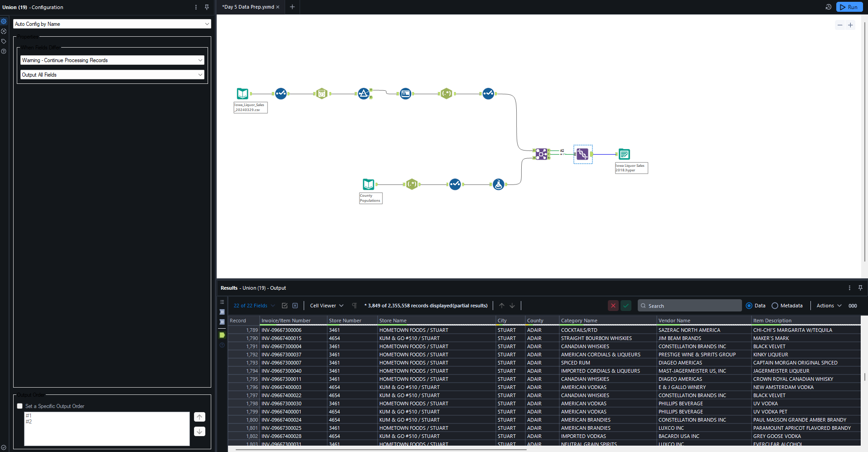Run the workflow
The height and width of the screenshot is (452, 868).
(x=849, y=7)
